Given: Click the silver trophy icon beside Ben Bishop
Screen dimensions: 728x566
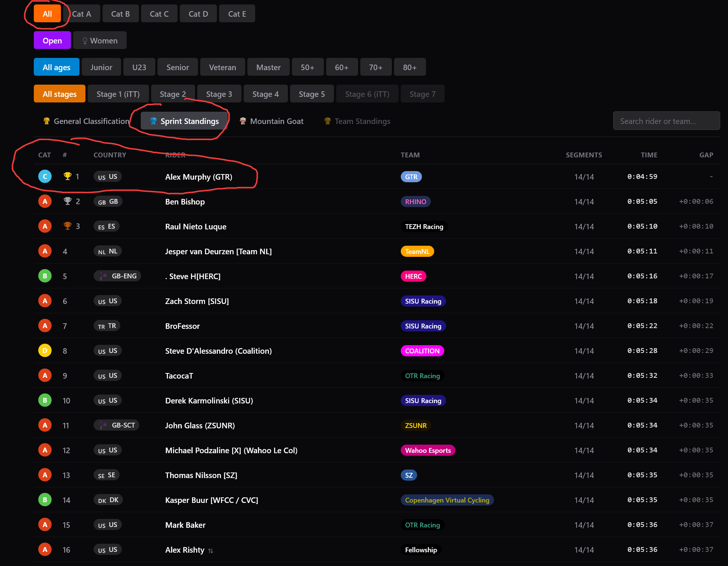Looking at the screenshot, I should 67,201.
